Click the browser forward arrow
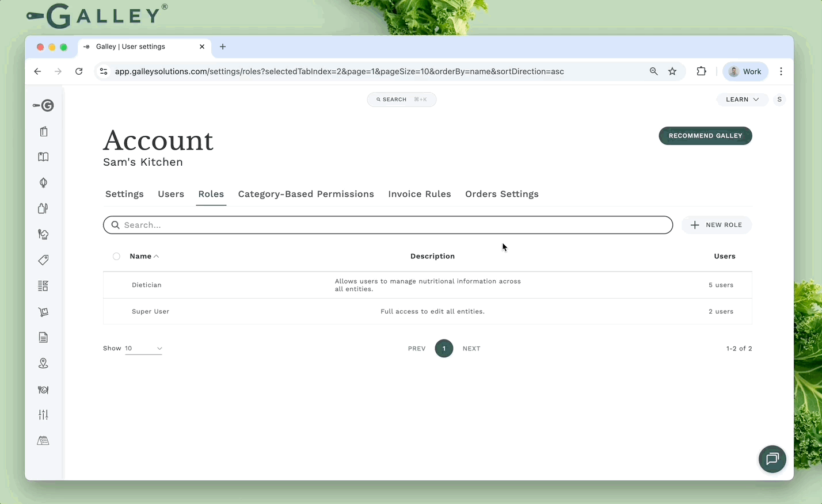Viewport: 822px width, 504px height. pyautogui.click(x=58, y=71)
